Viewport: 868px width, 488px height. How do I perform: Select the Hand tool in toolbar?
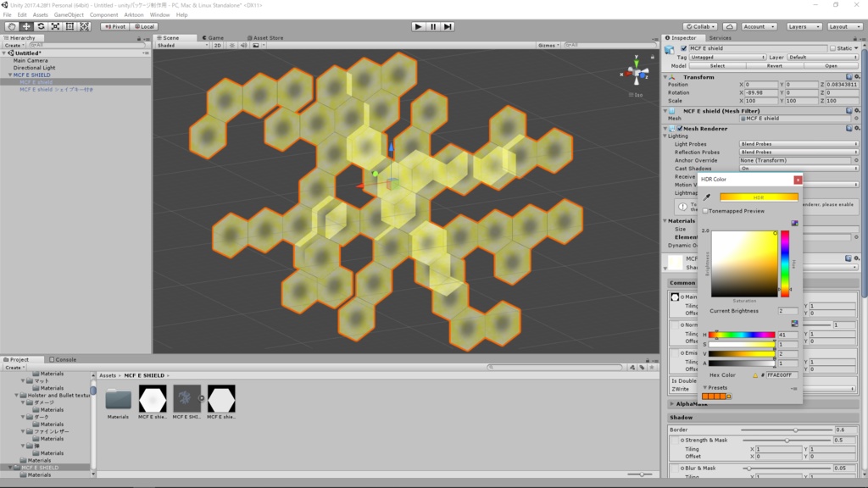[11, 26]
